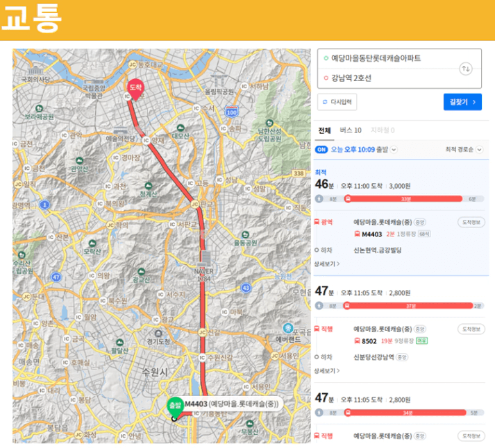The width and height of the screenshot is (495, 448).
Task: Click the M4403 red bus icon
Action: (357, 234)
